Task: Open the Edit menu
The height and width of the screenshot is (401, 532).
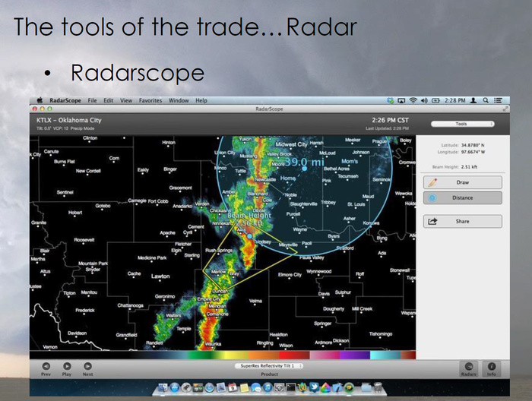Action: pyautogui.click(x=108, y=100)
